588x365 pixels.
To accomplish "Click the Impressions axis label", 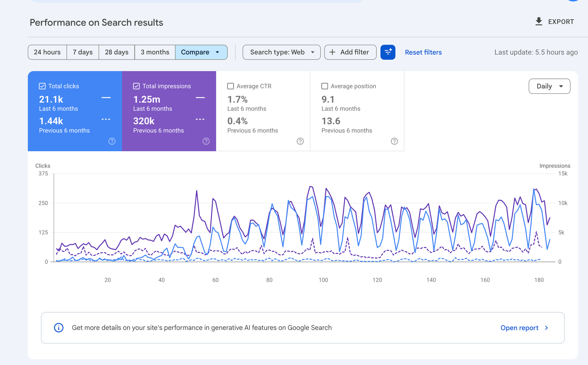I will coord(555,166).
